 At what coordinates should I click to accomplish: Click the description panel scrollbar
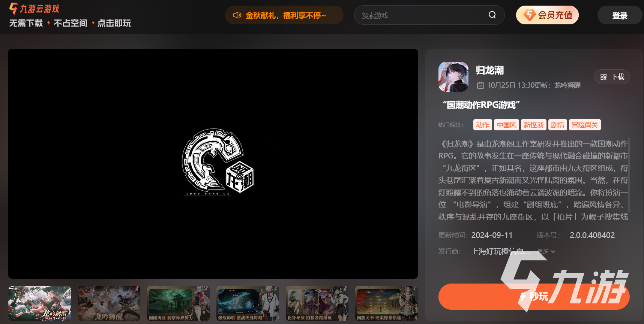point(629,175)
